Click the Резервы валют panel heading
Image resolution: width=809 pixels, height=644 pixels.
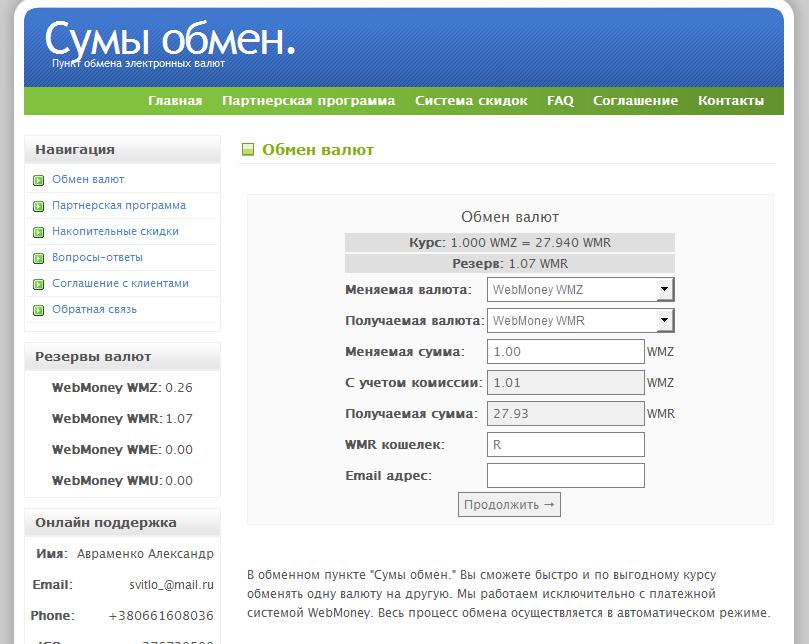click(122, 357)
